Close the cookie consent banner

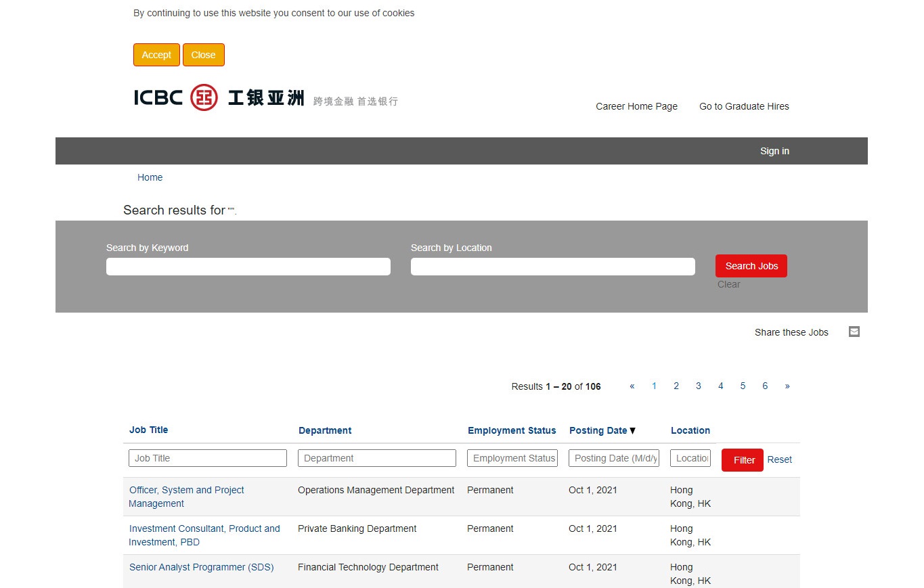(x=203, y=55)
